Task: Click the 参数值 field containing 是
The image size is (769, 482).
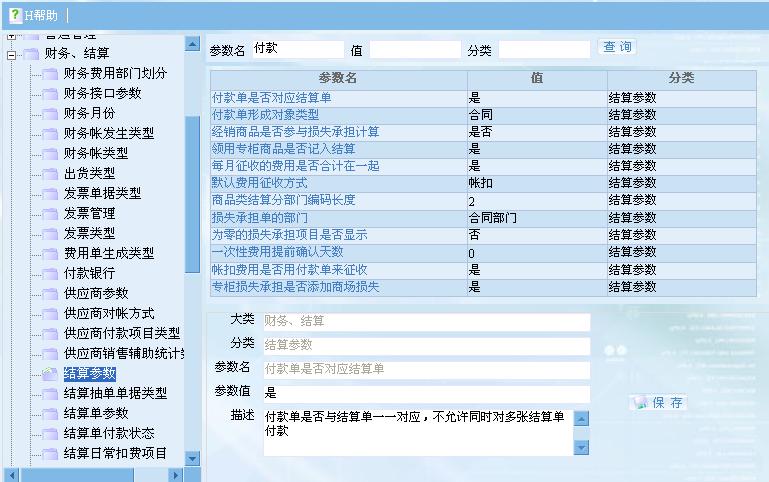Action: click(427, 393)
